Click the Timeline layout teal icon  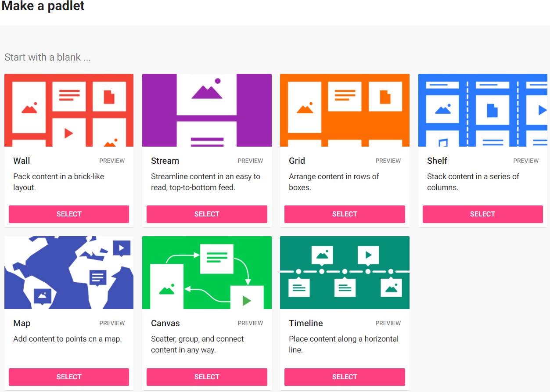click(345, 272)
